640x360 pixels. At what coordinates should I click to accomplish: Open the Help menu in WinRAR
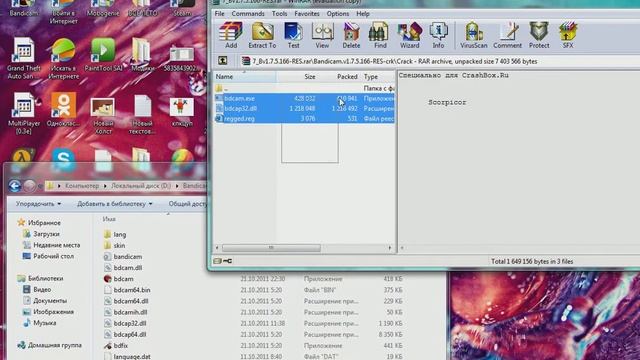click(363, 13)
